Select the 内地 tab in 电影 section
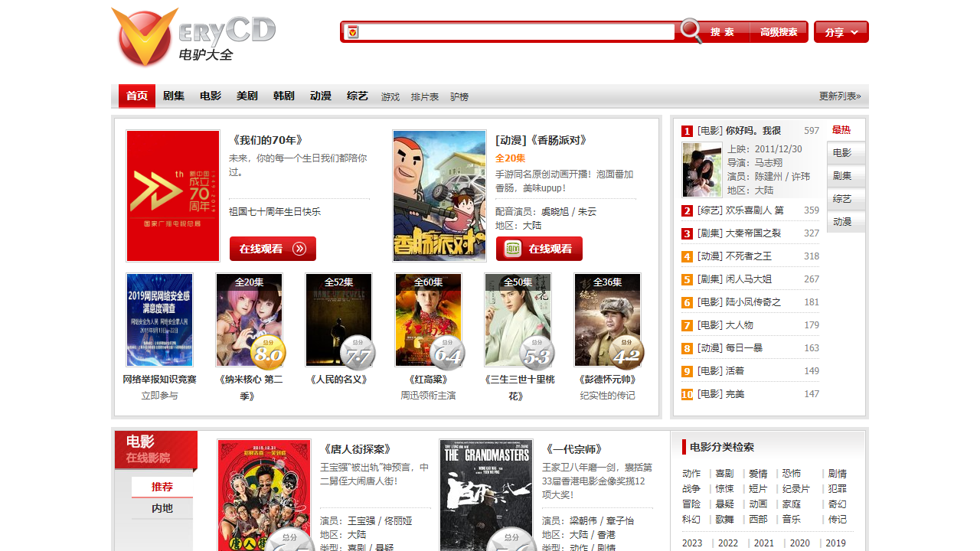 coord(162,508)
